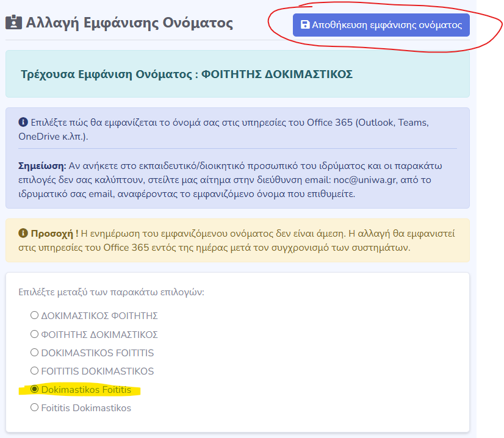Click the "Αλλαγή Εμφάνισης Ονόματος" page heading

pos(129,23)
